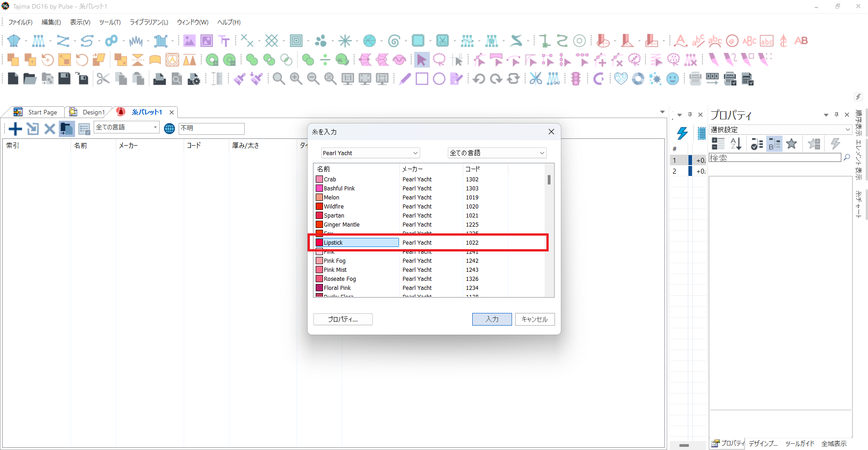Open the ヘルプ(H) menu
The height and width of the screenshot is (450, 868).
[229, 22]
